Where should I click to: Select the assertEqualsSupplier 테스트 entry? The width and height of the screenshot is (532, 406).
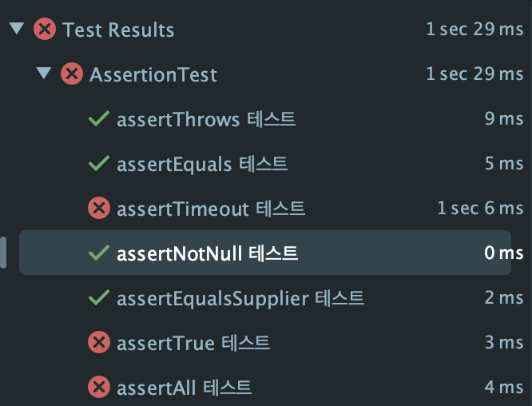(265, 298)
